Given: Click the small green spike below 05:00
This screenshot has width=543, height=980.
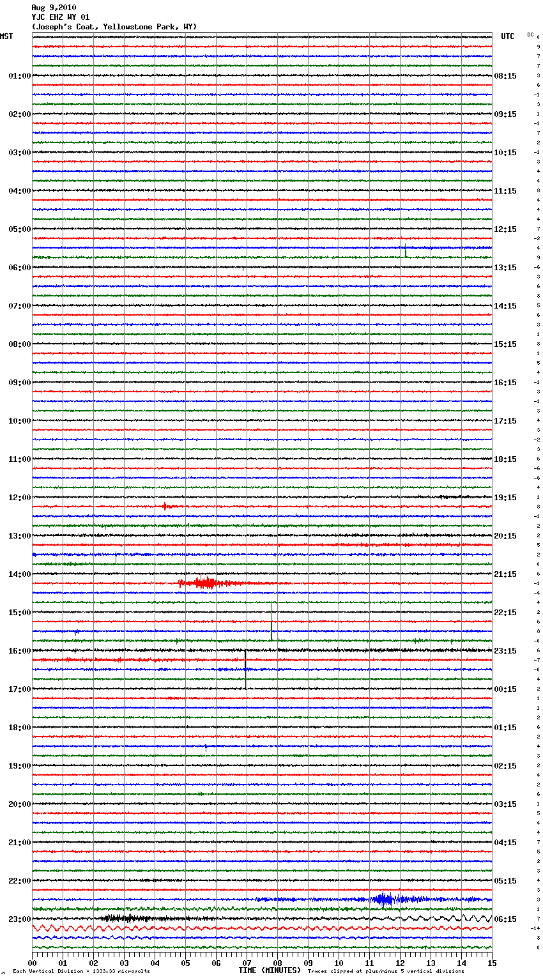Looking at the screenshot, I should click(x=405, y=251).
